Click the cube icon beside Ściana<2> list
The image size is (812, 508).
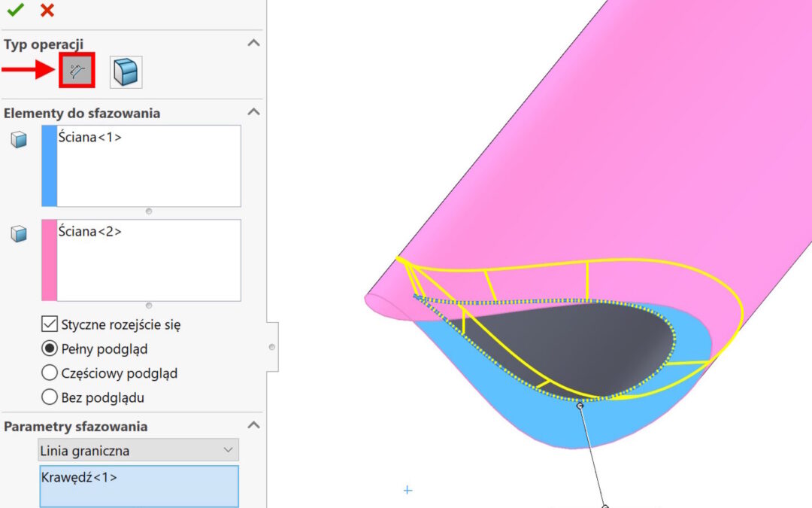pos(19,234)
